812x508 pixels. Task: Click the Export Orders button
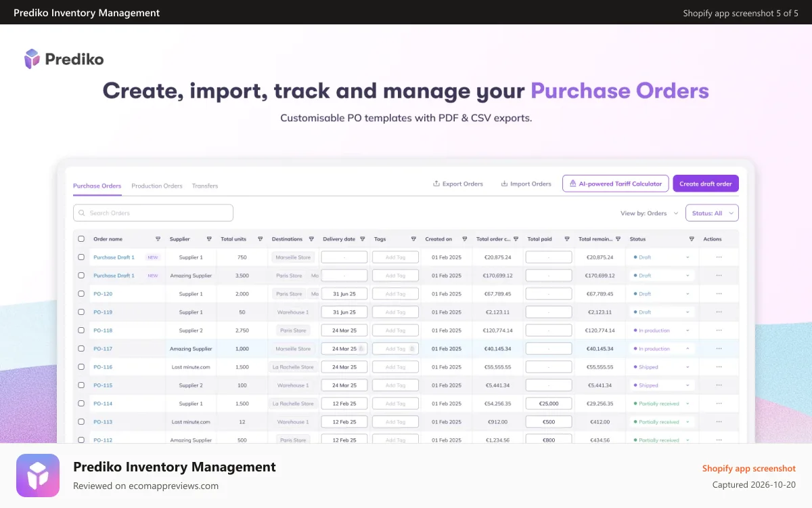coord(458,184)
